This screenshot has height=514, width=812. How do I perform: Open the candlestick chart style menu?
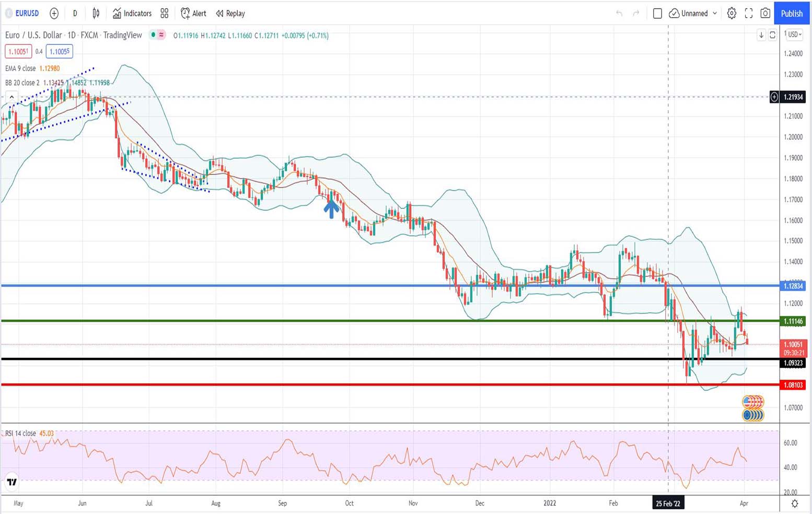pos(96,14)
